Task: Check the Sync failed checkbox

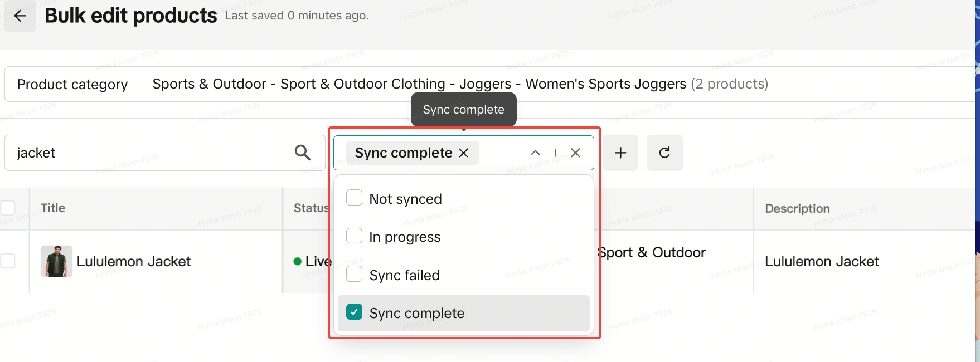Action: click(354, 275)
